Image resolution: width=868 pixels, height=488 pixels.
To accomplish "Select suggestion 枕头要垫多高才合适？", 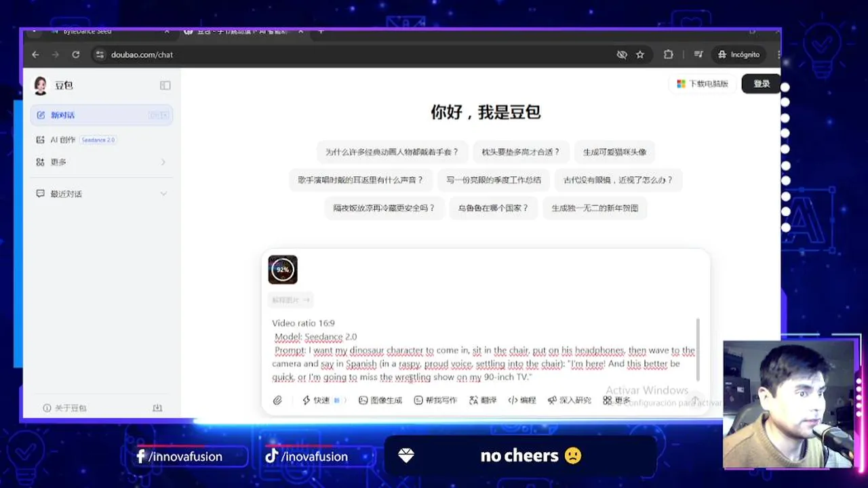I will coord(521,152).
